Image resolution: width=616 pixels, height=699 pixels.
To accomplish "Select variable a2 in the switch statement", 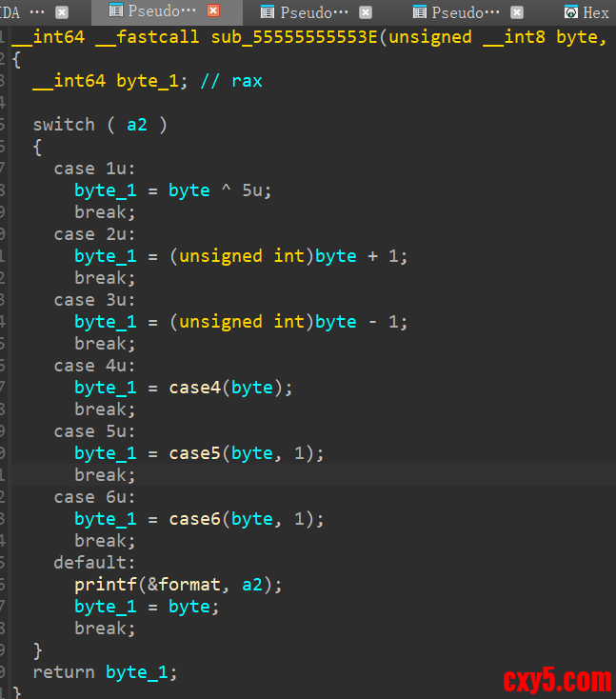I will [x=137, y=125].
